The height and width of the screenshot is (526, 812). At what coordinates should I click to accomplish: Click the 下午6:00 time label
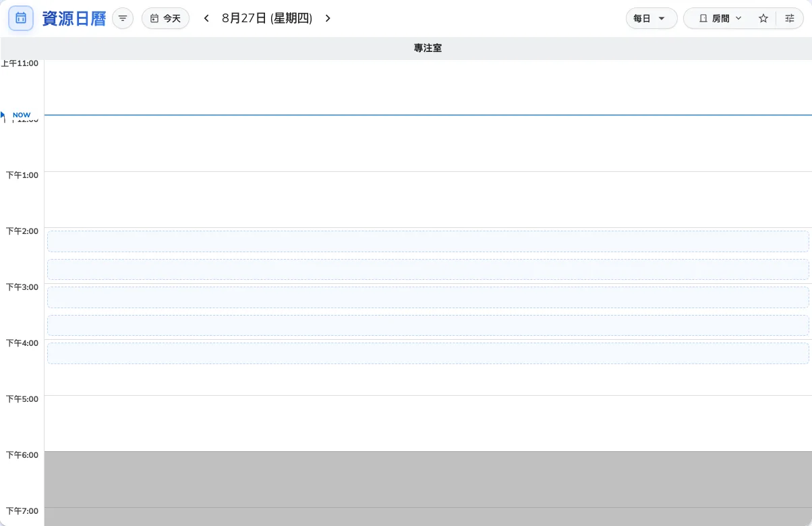click(22, 455)
